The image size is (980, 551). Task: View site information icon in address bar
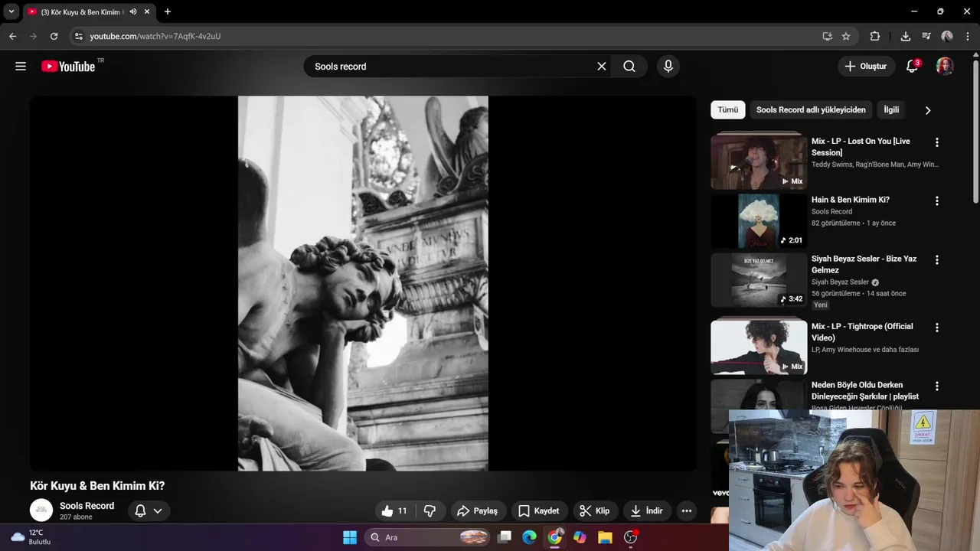tap(78, 36)
